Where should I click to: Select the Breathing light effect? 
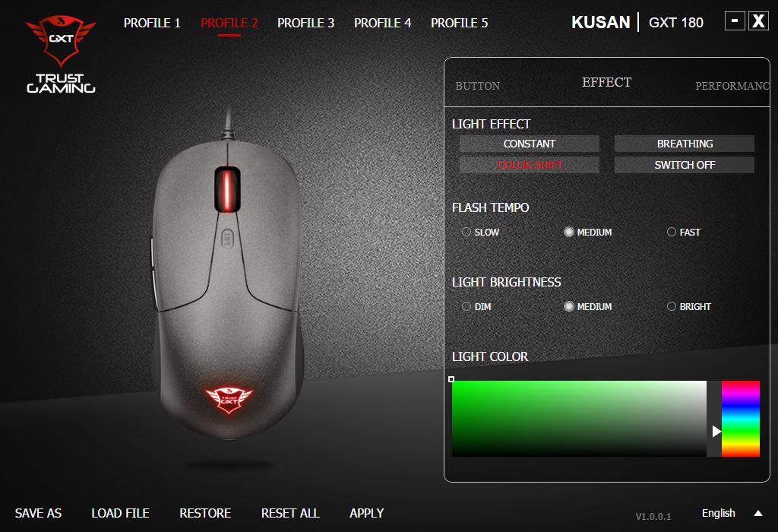[x=685, y=144]
